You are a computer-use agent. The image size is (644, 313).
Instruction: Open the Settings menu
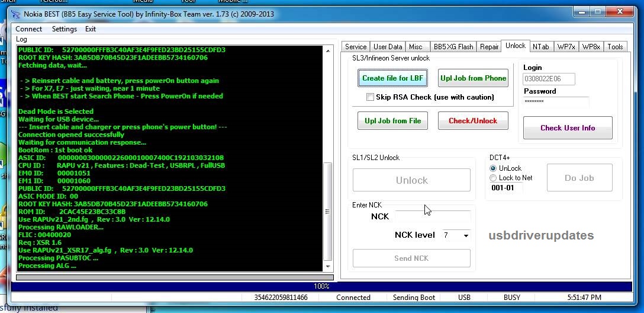(x=64, y=29)
